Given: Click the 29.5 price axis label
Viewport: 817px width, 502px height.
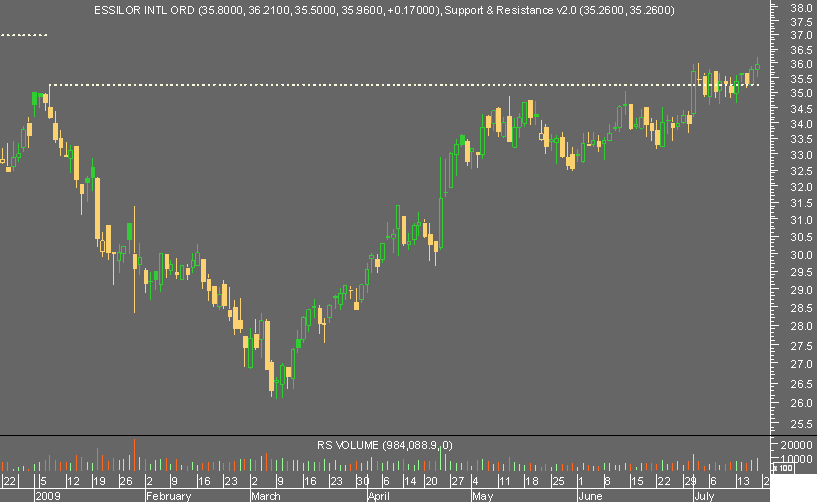Looking at the screenshot, I should (x=801, y=272).
